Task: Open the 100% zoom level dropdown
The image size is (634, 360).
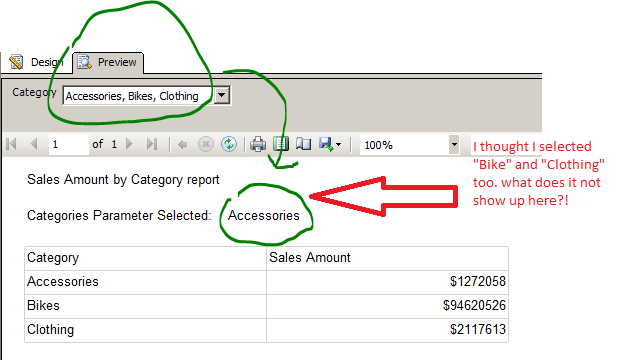Action: tap(454, 145)
